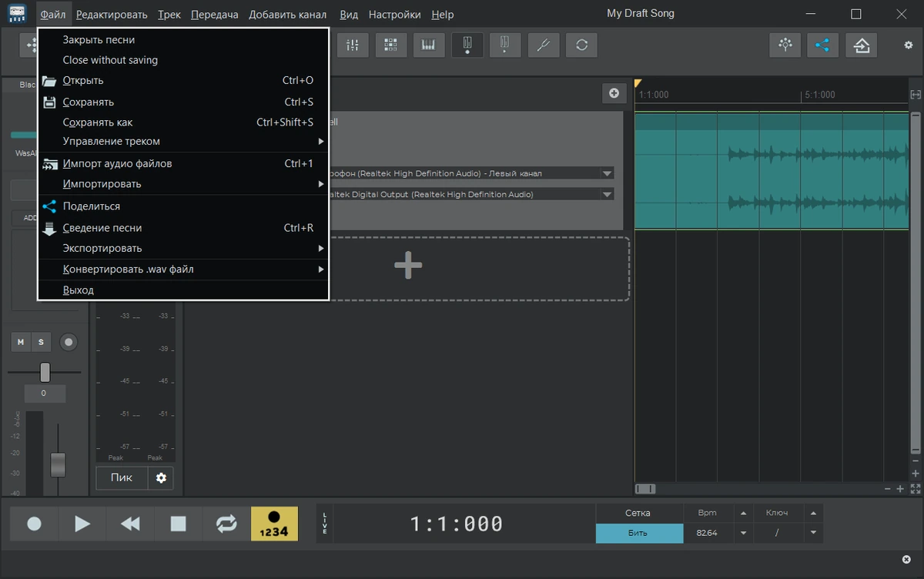The height and width of the screenshot is (579, 924).
Task: Open the tuning fork tuner
Action: (x=543, y=45)
